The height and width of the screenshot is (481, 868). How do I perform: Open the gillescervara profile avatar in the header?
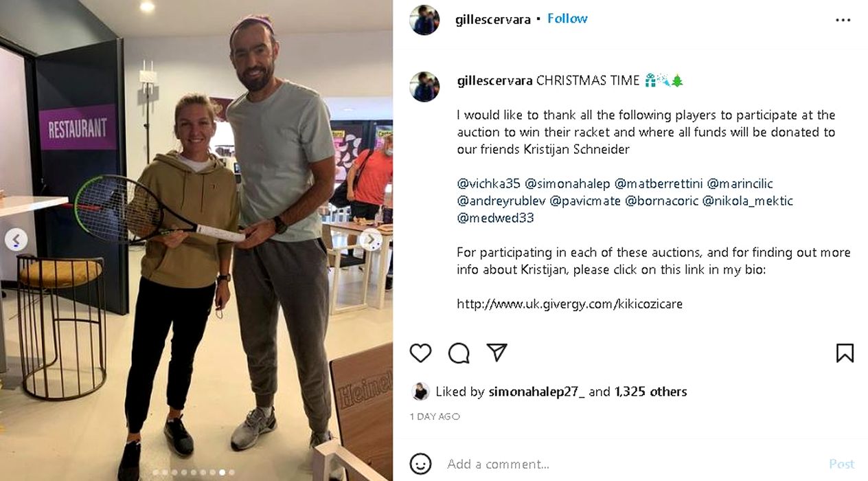point(424,20)
